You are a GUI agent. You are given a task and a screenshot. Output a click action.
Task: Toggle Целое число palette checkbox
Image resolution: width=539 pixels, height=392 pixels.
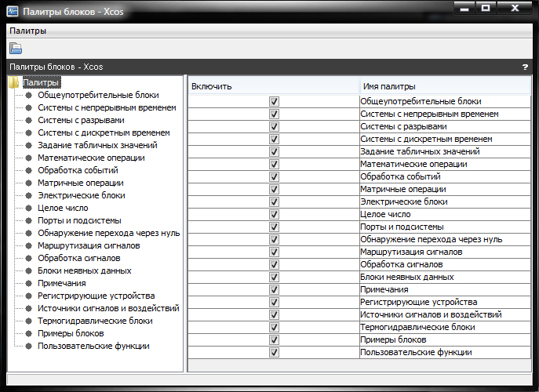click(274, 214)
